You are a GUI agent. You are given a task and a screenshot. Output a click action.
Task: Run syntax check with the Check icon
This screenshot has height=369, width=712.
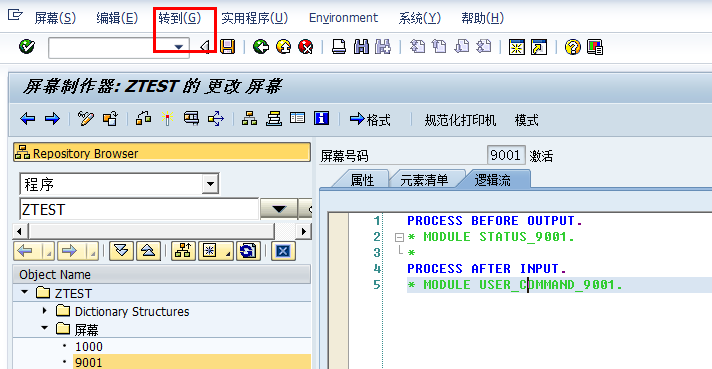click(x=143, y=119)
